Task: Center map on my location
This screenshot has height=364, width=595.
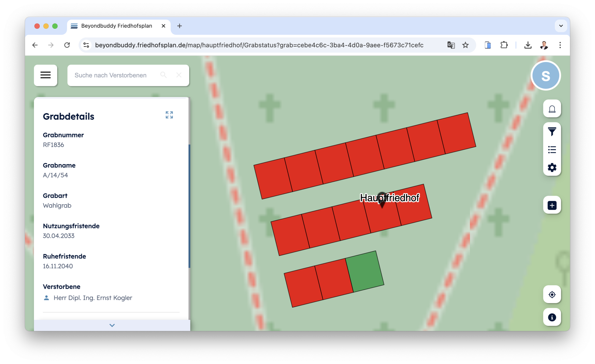Action: 552,294
